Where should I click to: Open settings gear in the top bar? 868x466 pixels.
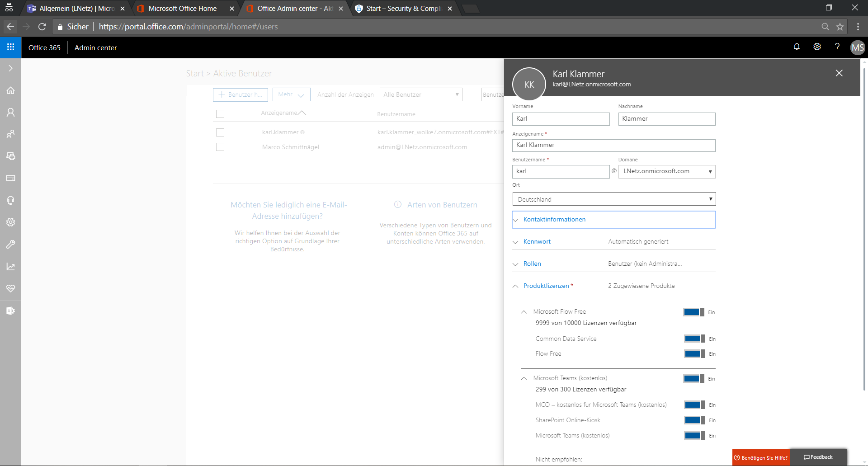(x=817, y=47)
